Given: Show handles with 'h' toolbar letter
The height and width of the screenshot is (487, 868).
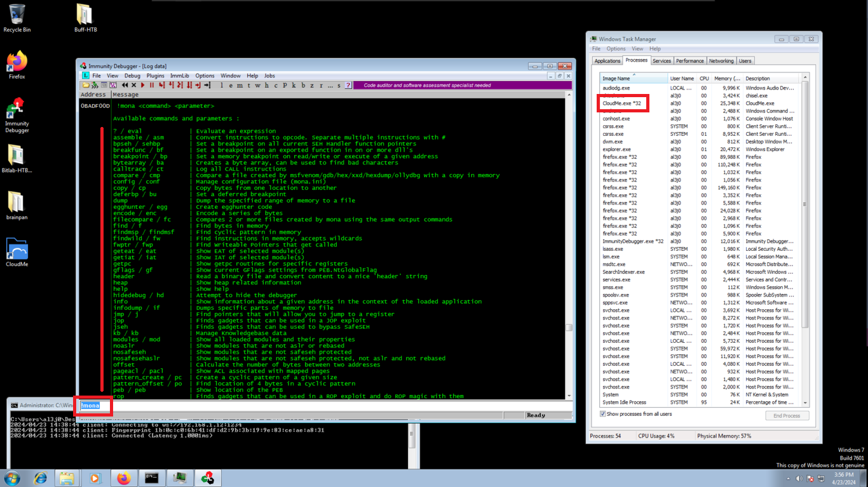Looking at the screenshot, I should (x=267, y=85).
